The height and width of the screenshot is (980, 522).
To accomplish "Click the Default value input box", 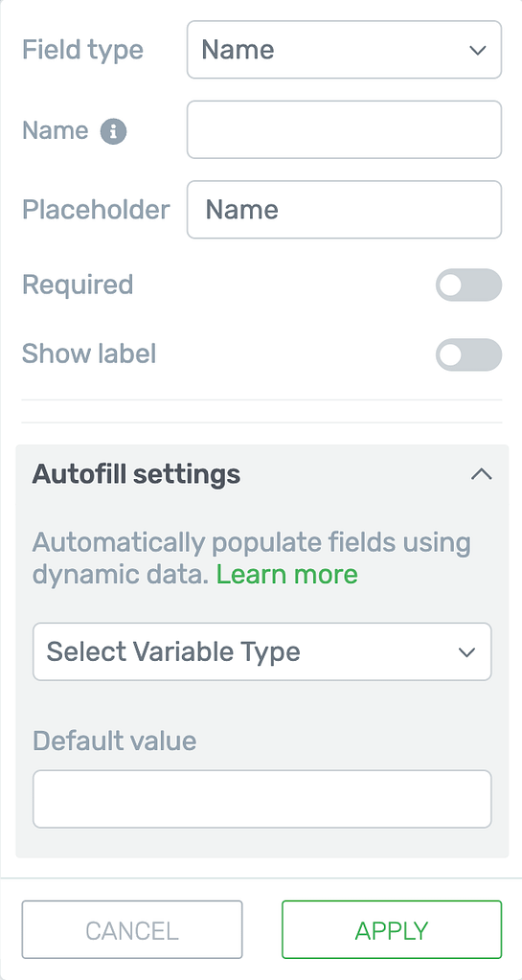I will tap(261, 799).
